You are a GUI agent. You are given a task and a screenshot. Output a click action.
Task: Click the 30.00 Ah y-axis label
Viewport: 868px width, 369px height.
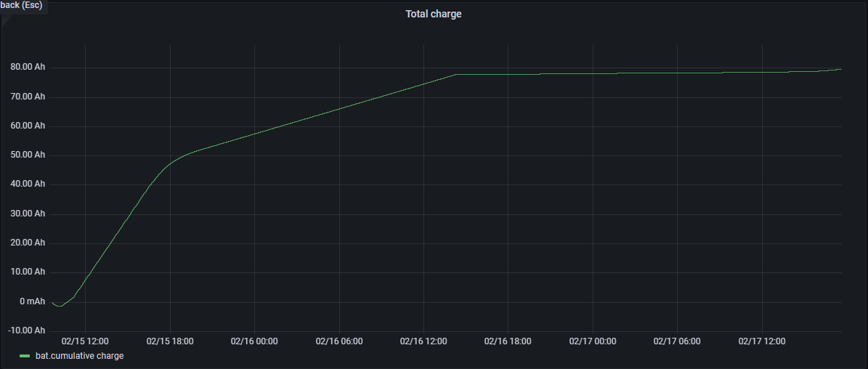point(28,214)
